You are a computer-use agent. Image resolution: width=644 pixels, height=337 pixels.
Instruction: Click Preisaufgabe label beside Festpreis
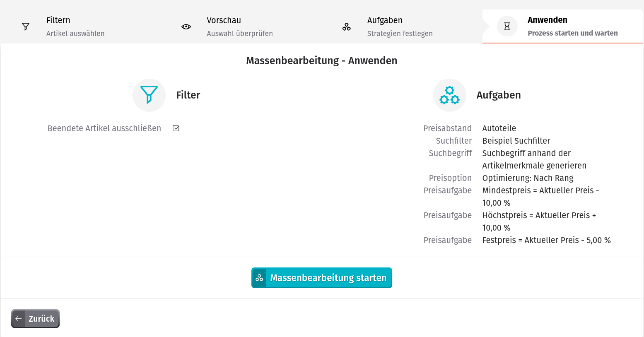[447, 240]
